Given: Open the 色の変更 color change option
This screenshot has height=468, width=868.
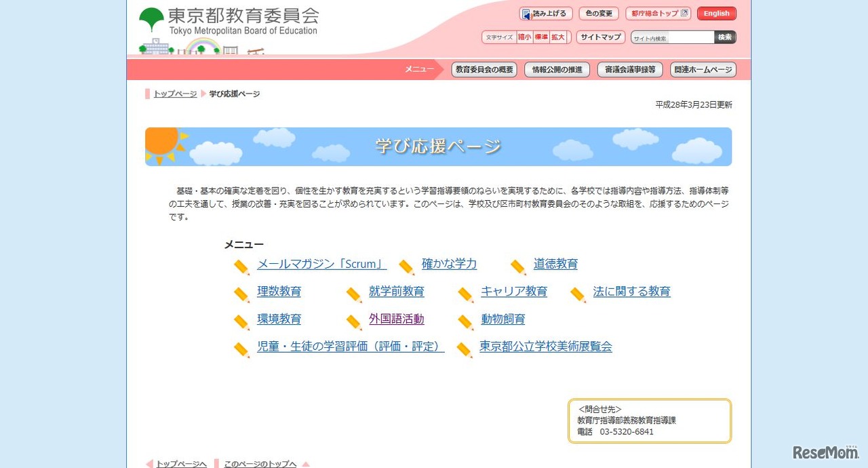Looking at the screenshot, I should click(x=599, y=14).
